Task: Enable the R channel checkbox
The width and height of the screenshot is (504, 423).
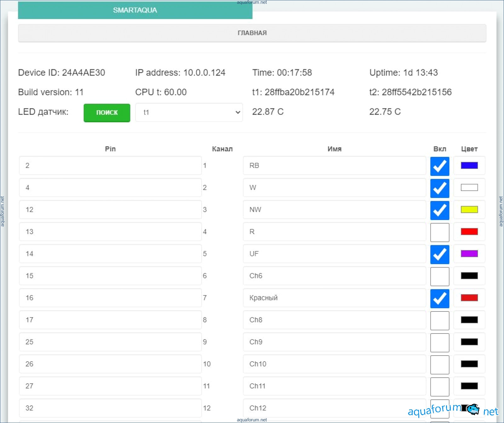Action: (x=439, y=232)
